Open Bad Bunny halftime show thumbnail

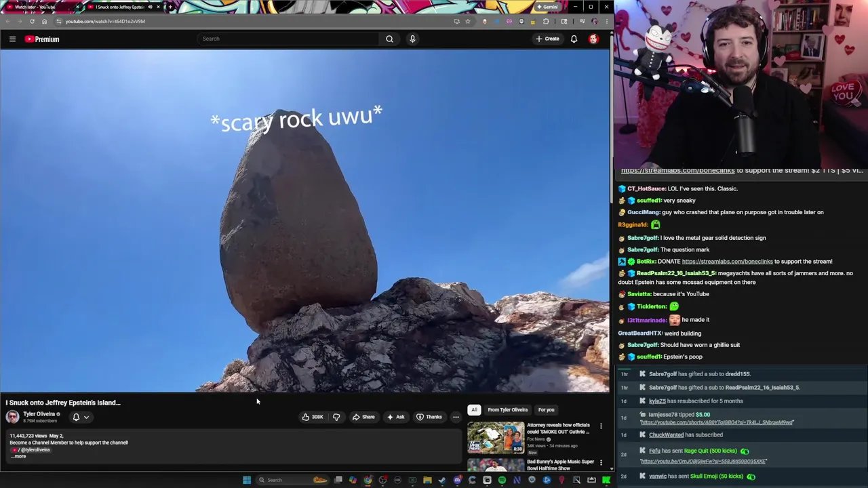coord(496,465)
